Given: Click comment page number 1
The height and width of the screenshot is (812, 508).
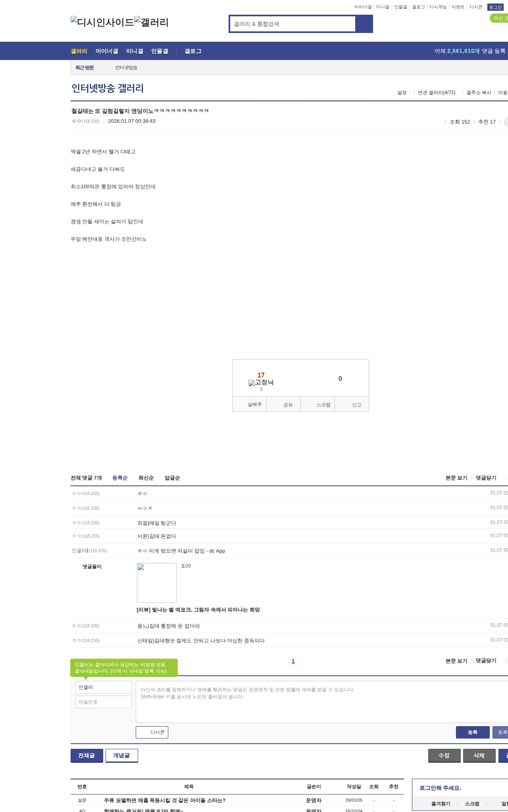Looking at the screenshot, I should pyautogui.click(x=293, y=661).
